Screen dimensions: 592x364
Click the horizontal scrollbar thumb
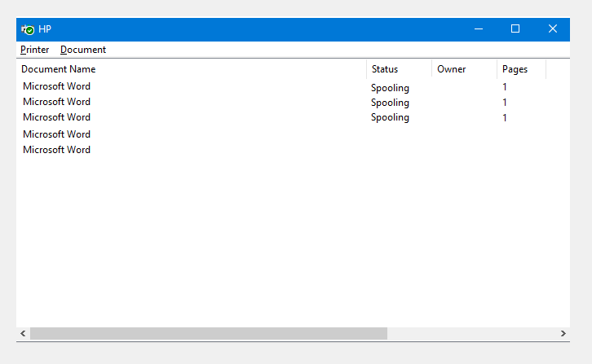point(209,333)
